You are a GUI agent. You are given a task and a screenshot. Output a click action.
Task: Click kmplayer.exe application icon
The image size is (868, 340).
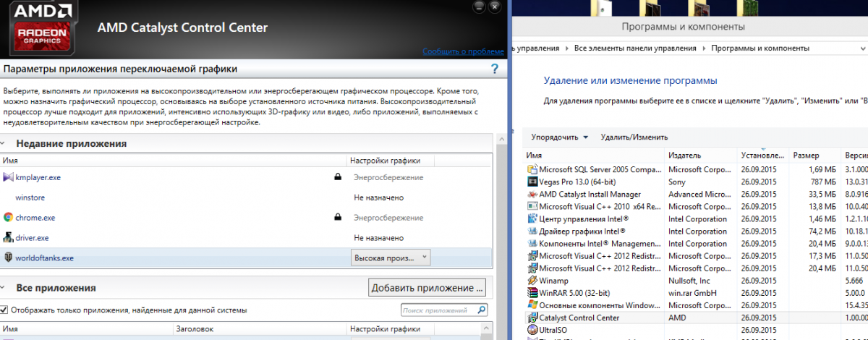8,177
